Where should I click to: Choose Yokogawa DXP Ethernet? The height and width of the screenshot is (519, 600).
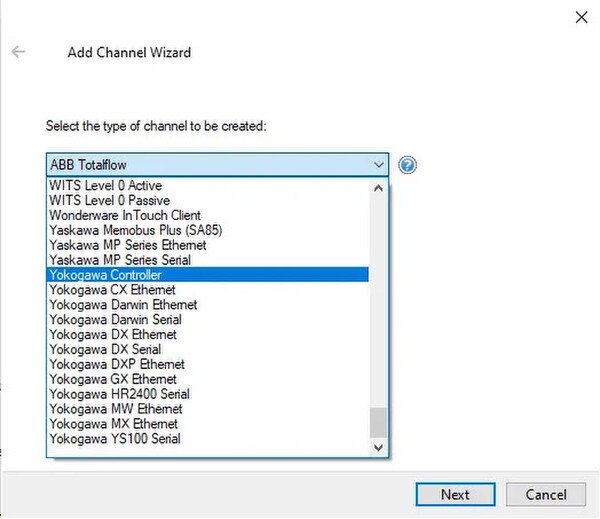coord(208,364)
